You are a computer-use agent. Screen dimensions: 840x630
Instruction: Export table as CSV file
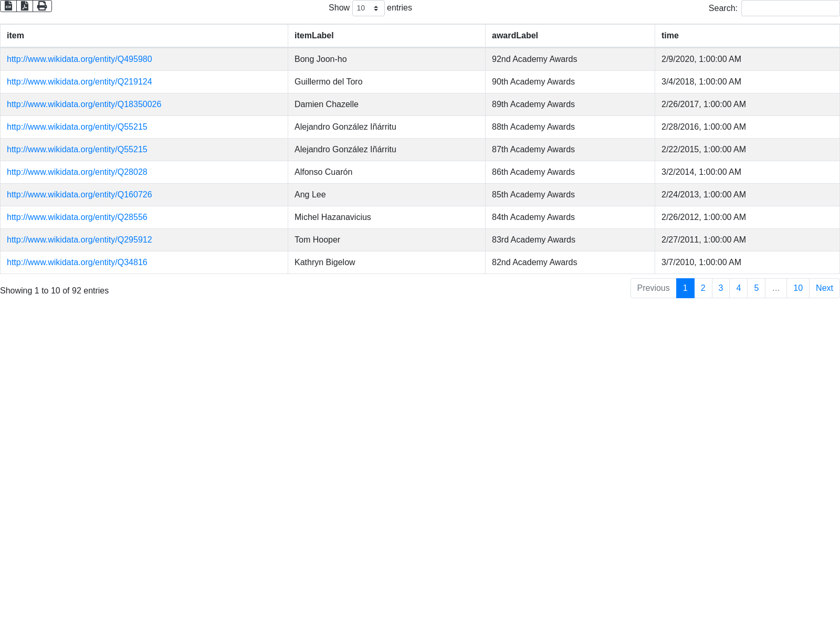point(8,6)
